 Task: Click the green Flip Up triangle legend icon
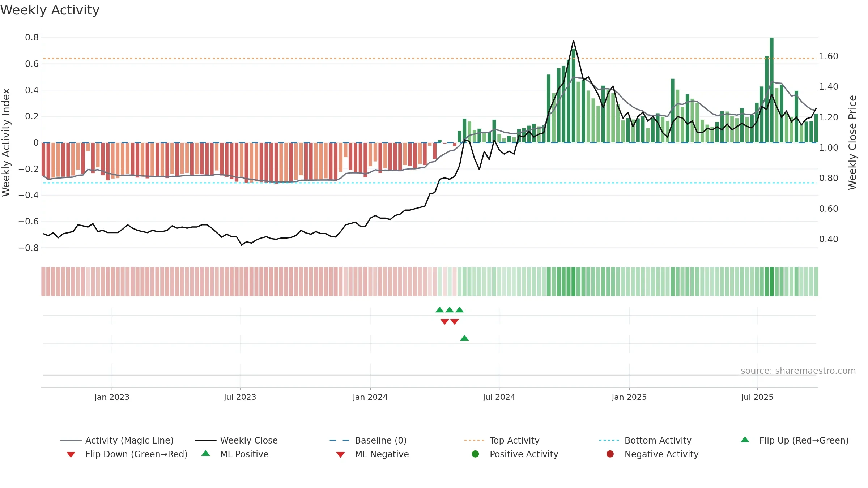(745, 440)
